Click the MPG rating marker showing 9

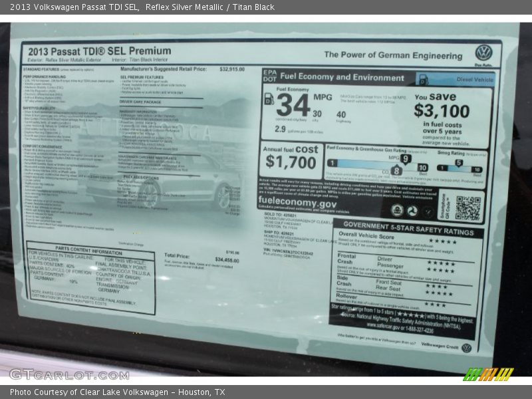tap(406, 159)
